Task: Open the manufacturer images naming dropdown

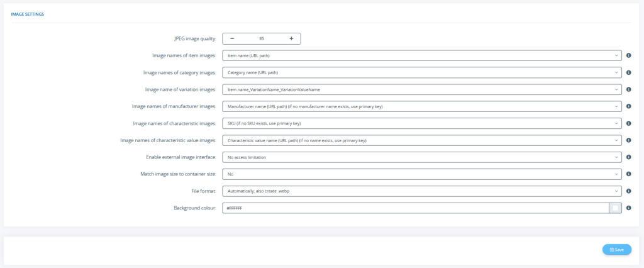Action: point(422,106)
